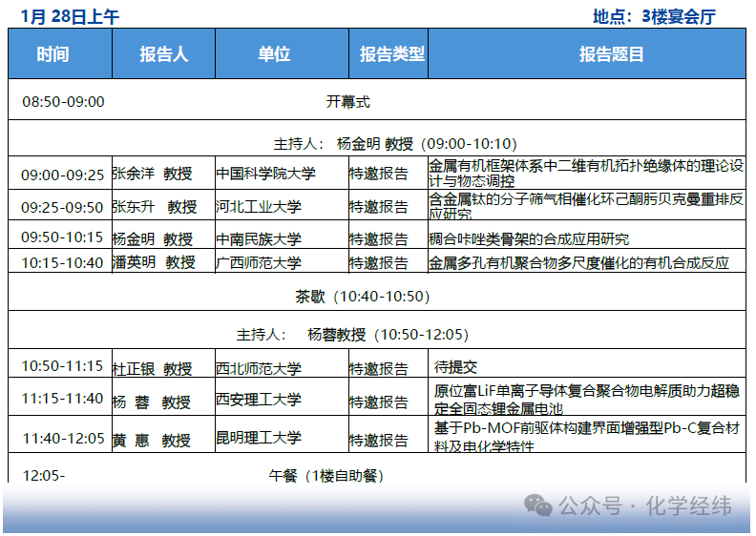Click the WeChat logo in the watermark
Viewport: 756px width, 536px height.
[x=538, y=505]
